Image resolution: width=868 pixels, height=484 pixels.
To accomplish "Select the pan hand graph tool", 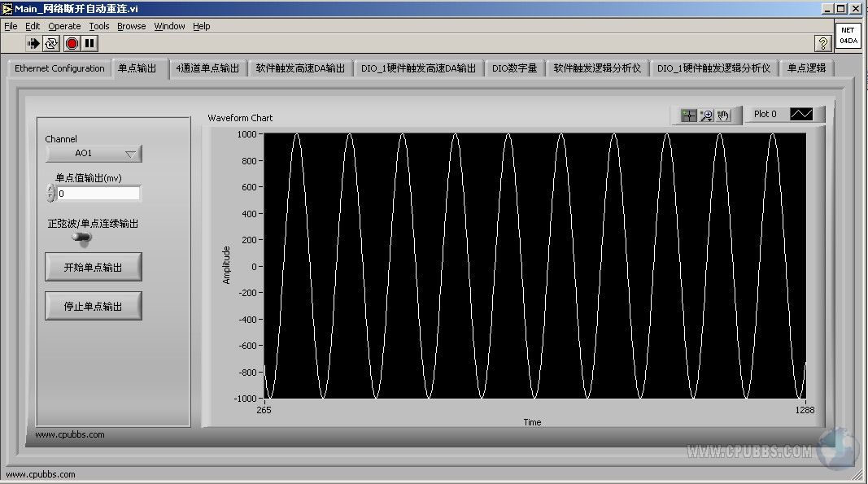I will 723,116.
